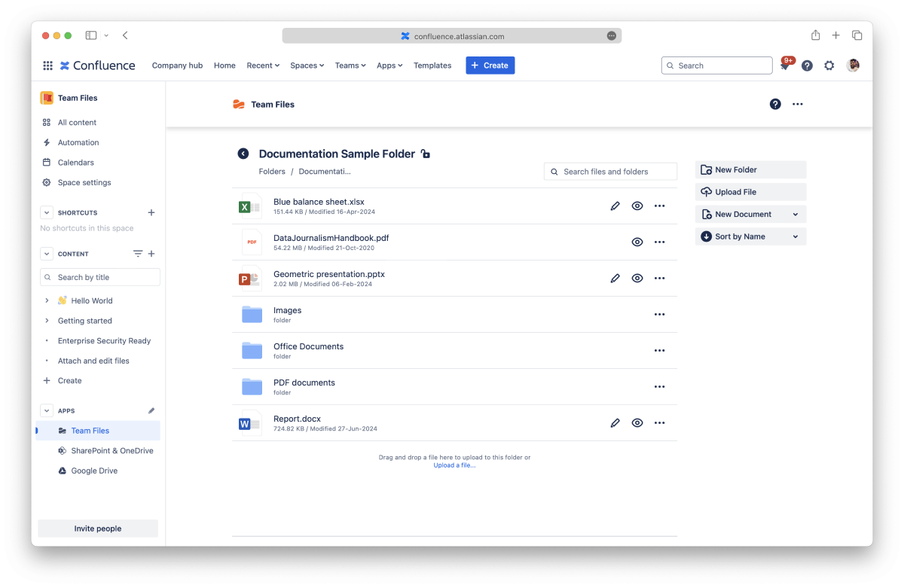Open more actions for Geometric presentation.pptx

660,278
